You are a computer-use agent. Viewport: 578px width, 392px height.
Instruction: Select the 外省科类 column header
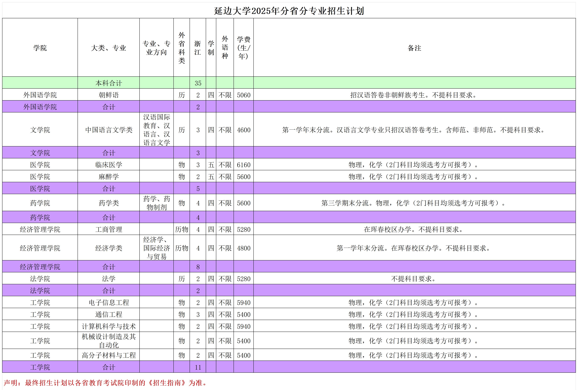point(182,48)
